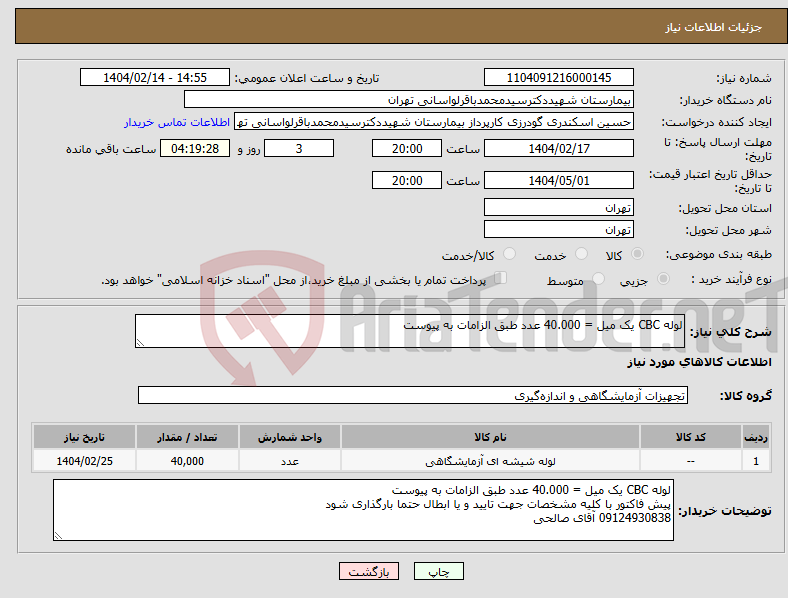The width and height of the screenshot is (788, 598).
Task: Click the نام کالا column header
Action: [x=490, y=437]
